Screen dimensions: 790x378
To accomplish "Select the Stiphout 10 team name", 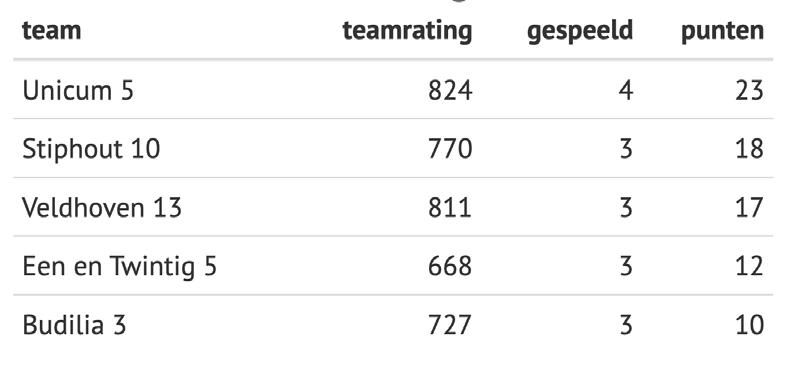I will (x=91, y=149).
